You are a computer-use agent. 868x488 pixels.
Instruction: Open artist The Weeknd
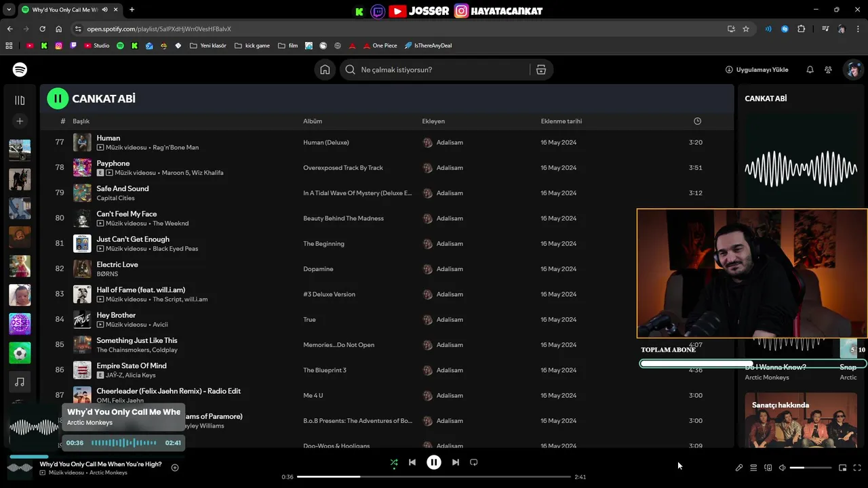[x=171, y=223]
